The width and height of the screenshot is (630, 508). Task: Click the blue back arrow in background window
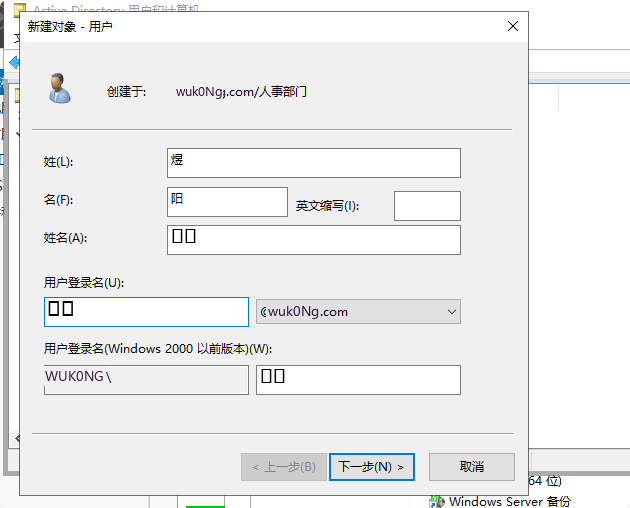tap(14, 62)
